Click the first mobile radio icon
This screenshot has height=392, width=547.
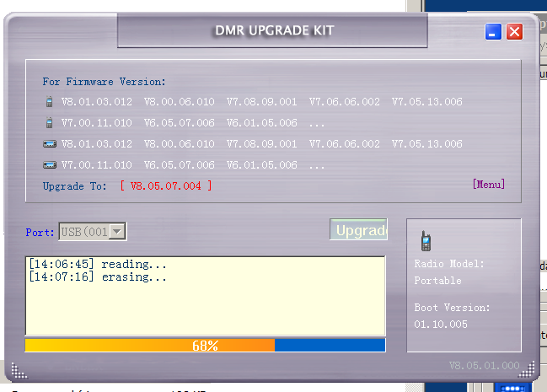(50, 144)
